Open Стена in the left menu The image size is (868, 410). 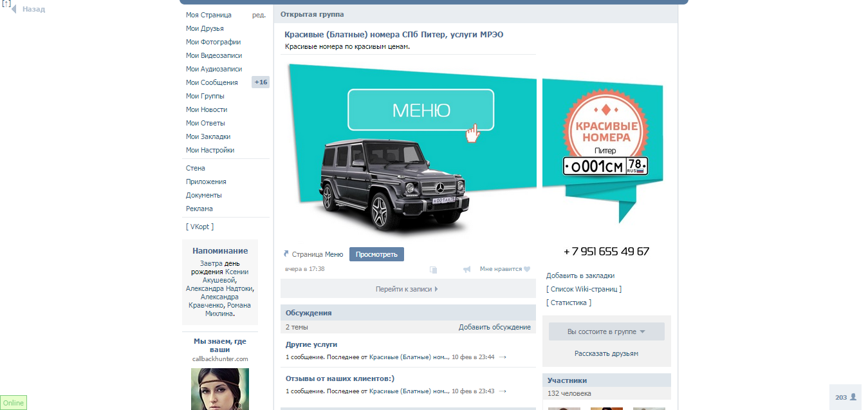click(x=196, y=168)
